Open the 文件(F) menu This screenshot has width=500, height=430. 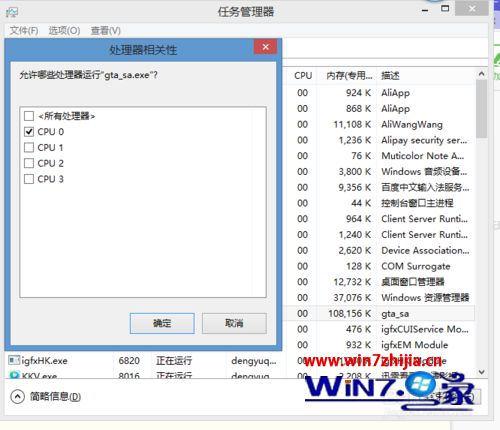24,31
